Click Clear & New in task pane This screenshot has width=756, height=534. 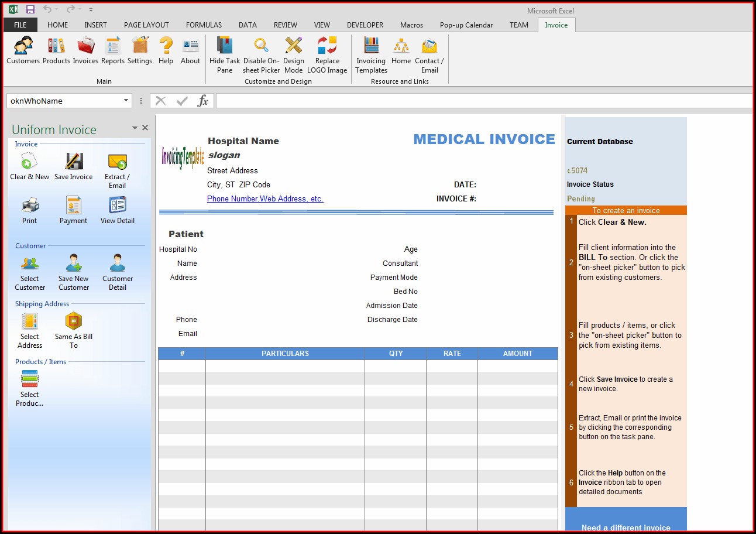(29, 166)
